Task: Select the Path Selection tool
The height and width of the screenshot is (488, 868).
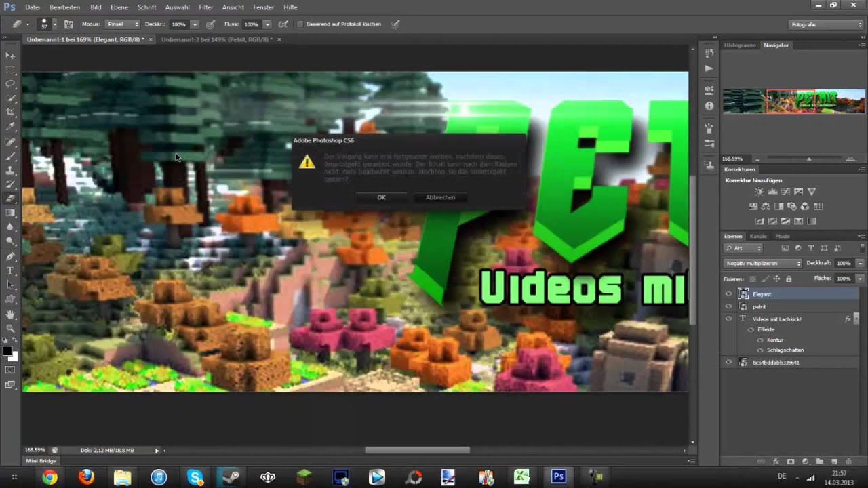Action: (x=10, y=286)
